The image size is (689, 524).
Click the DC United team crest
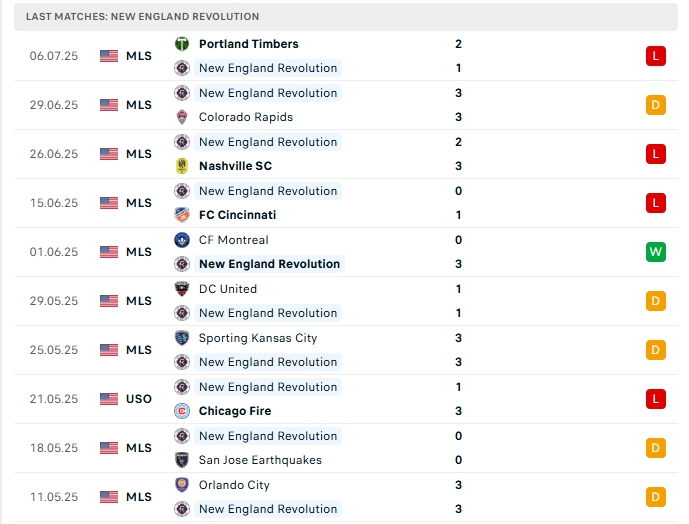(x=182, y=289)
